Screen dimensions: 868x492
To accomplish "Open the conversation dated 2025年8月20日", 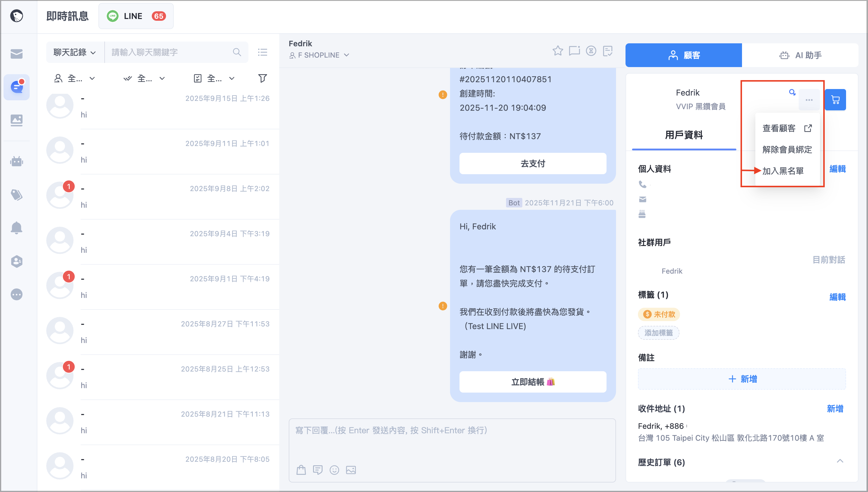I will click(x=159, y=467).
